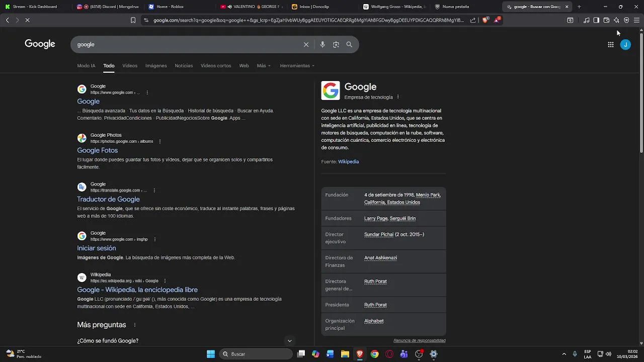Open a new browser tab with plus

pos(579,7)
